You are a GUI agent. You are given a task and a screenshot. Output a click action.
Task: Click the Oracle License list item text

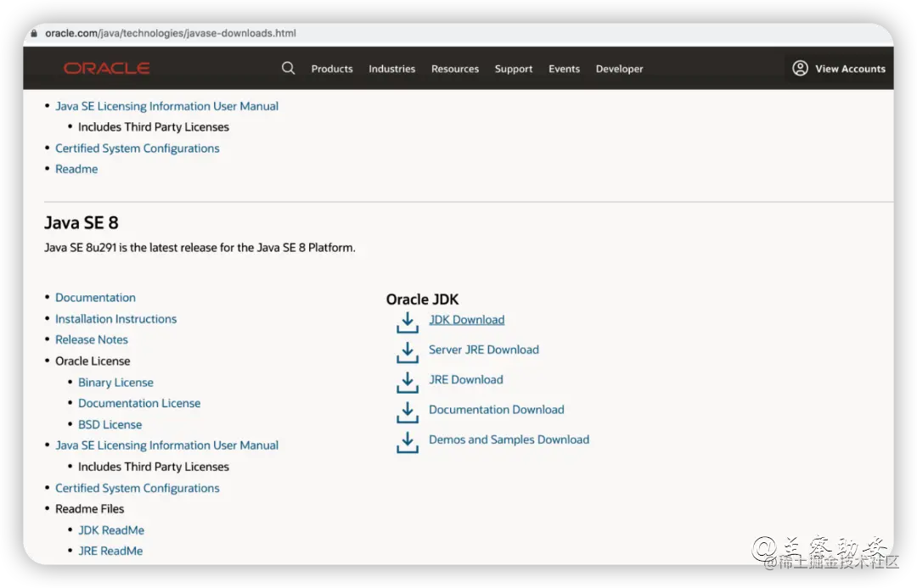(x=93, y=361)
